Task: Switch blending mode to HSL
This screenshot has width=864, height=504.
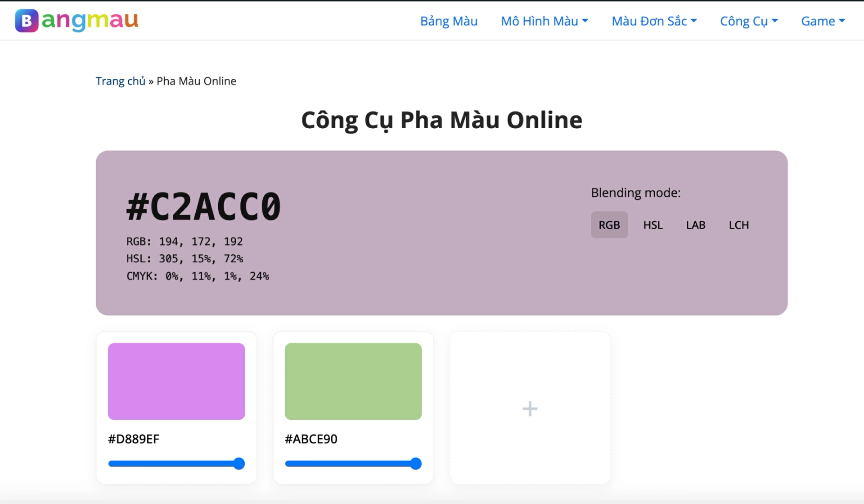Action: (x=653, y=225)
